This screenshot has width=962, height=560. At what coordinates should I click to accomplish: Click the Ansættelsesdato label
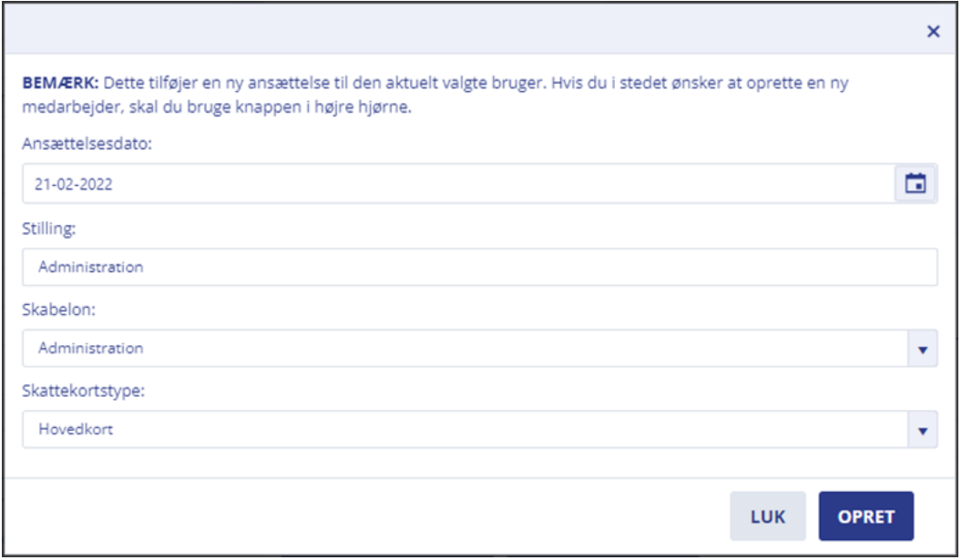87,144
